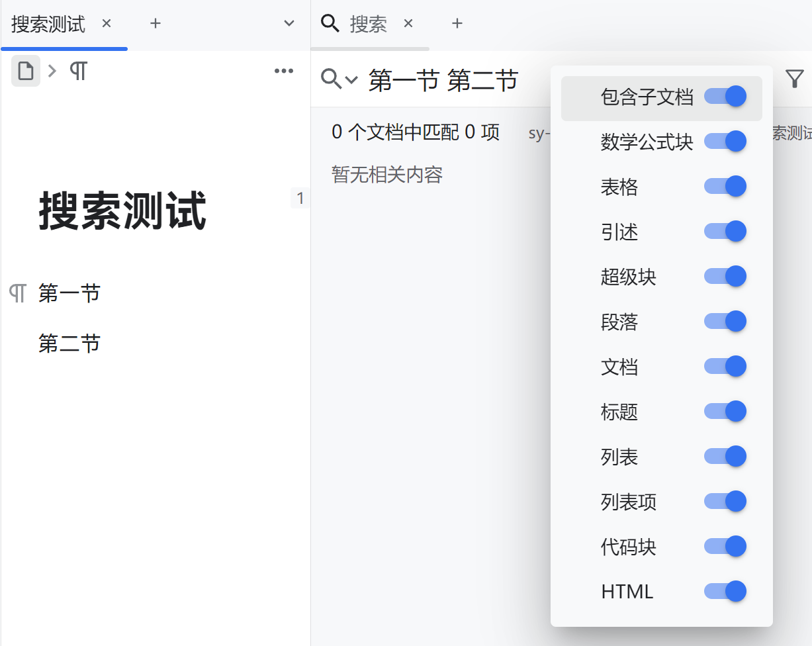Click the 暂无相关内容 message

387,175
